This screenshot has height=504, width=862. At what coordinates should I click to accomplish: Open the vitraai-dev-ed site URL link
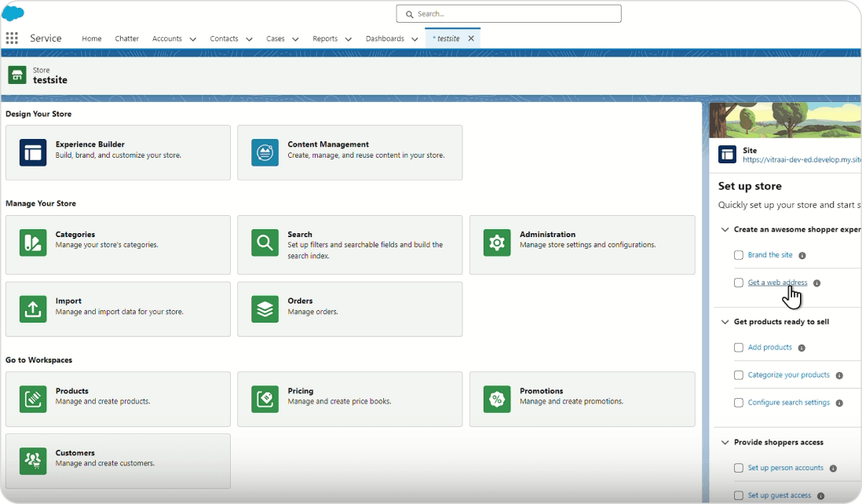click(x=802, y=160)
